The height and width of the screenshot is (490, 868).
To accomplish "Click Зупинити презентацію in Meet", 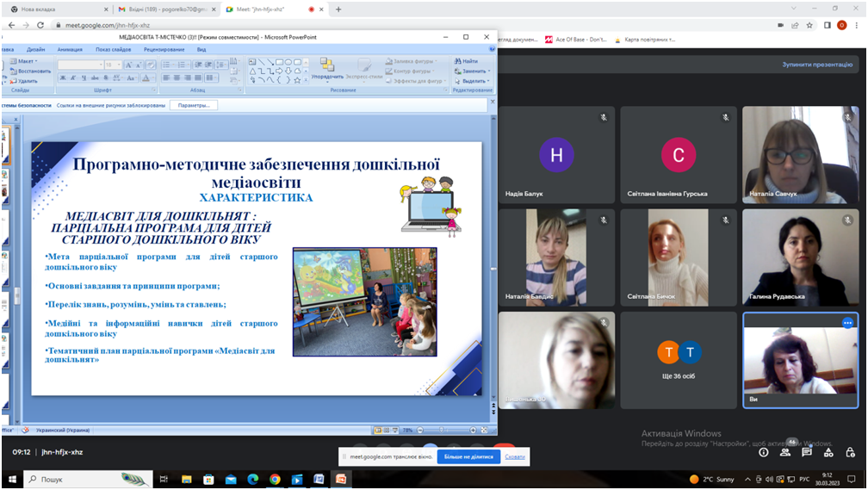I will pos(817,65).
